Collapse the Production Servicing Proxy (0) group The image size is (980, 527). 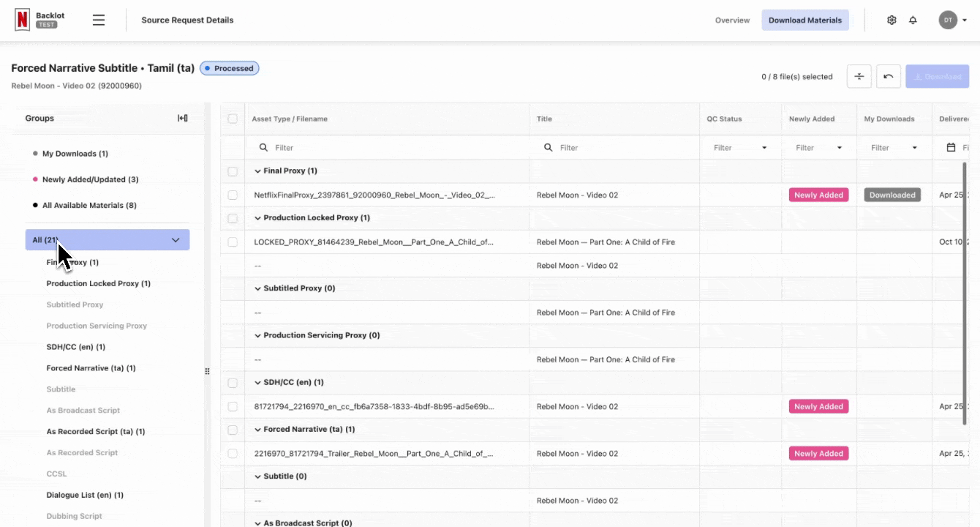257,335
